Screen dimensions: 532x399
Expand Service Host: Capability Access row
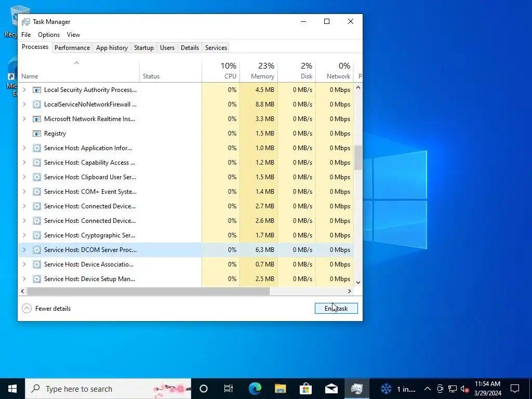click(x=24, y=163)
